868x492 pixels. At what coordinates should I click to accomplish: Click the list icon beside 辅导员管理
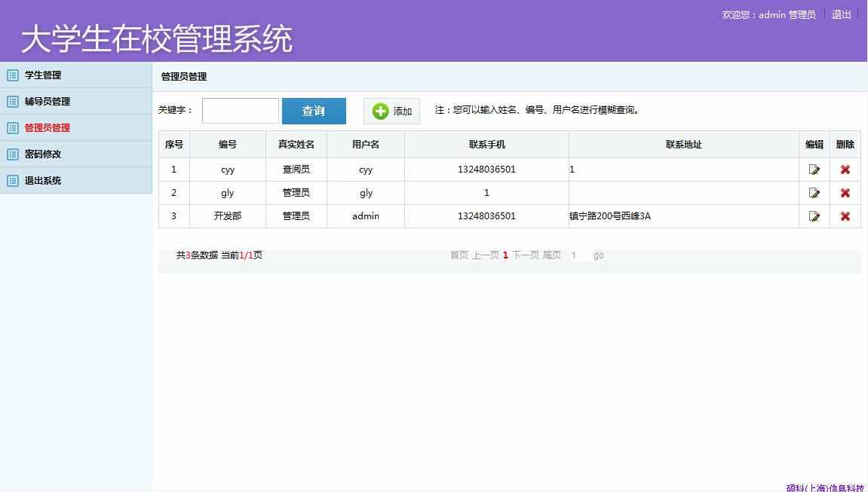coord(13,102)
